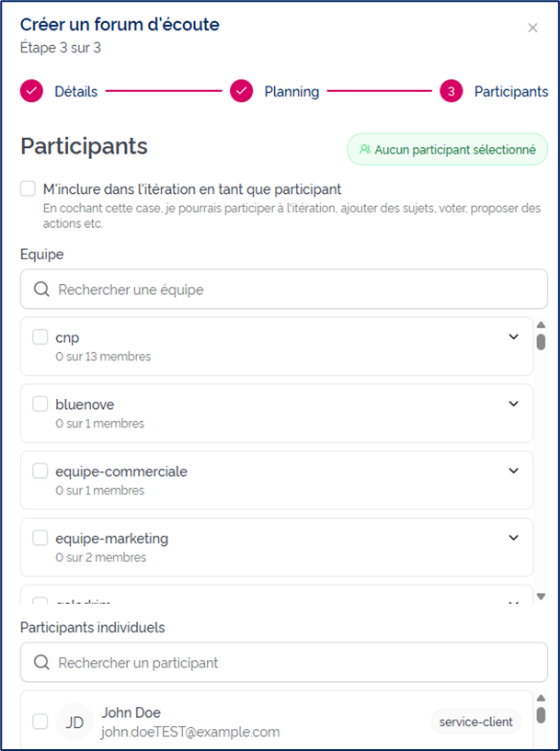Expand the cnp team members
The width and height of the screenshot is (560, 751).
point(513,337)
